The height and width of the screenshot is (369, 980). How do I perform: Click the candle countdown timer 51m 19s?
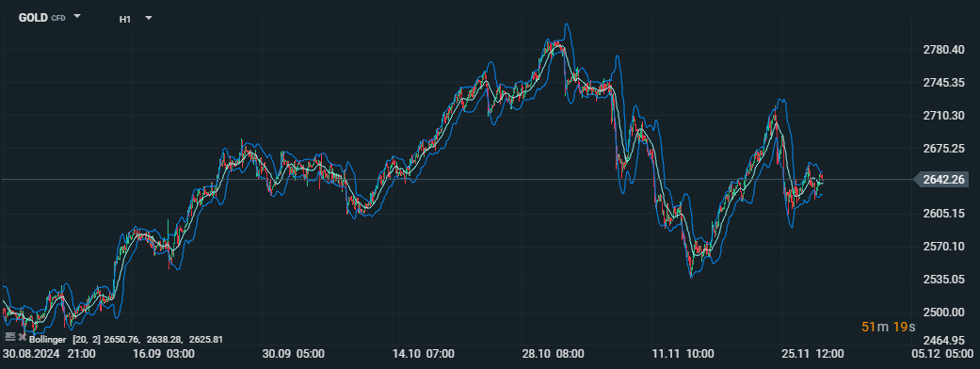(x=888, y=327)
